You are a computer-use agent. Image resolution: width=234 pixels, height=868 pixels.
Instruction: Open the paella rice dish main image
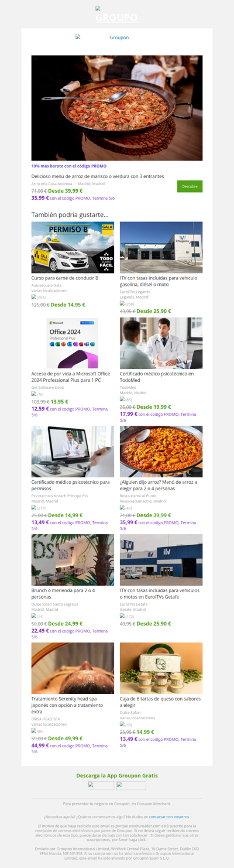pos(117,108)
